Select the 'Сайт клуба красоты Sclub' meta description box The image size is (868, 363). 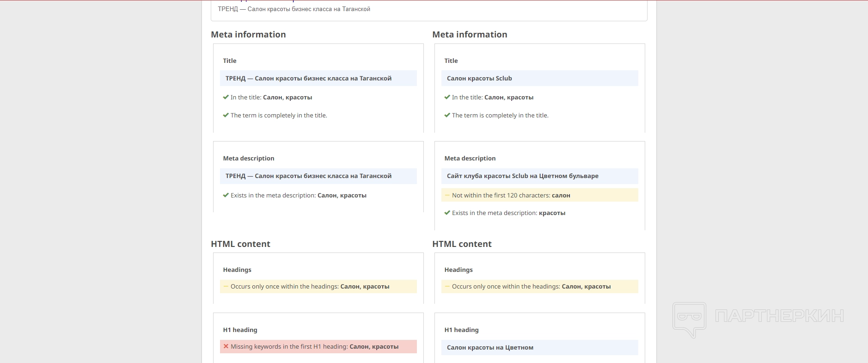[539, 176]
